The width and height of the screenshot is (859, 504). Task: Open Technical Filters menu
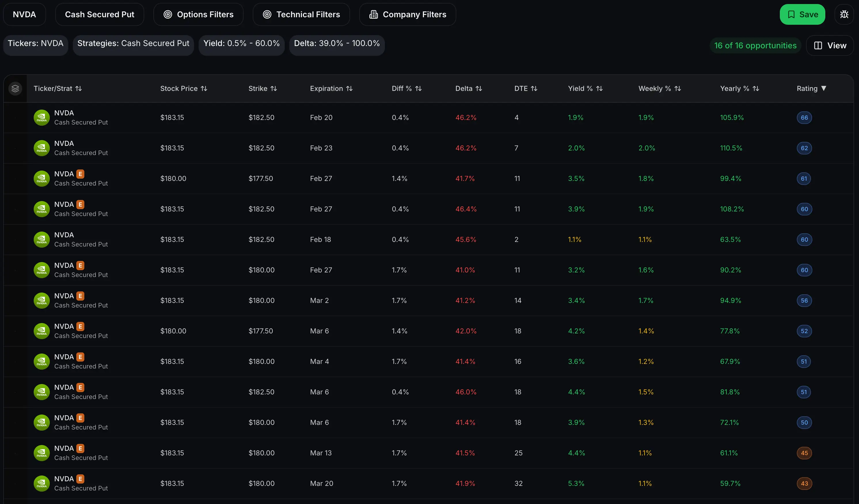point(301,14)
